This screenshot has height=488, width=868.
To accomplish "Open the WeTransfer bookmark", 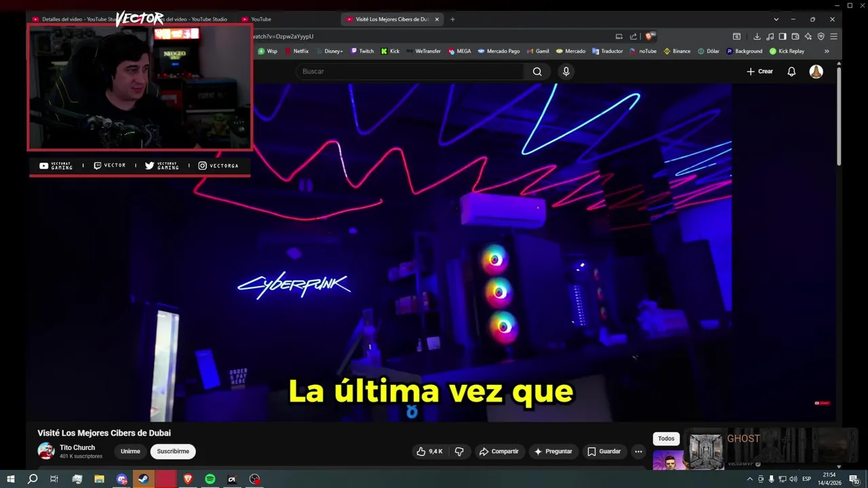I will [423, 51].
